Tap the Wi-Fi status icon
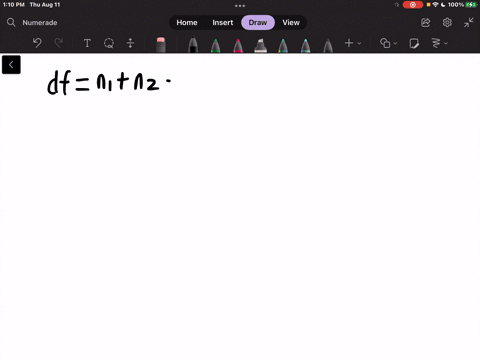The height and width of the screenshot is (360, 480). point(435,5)
